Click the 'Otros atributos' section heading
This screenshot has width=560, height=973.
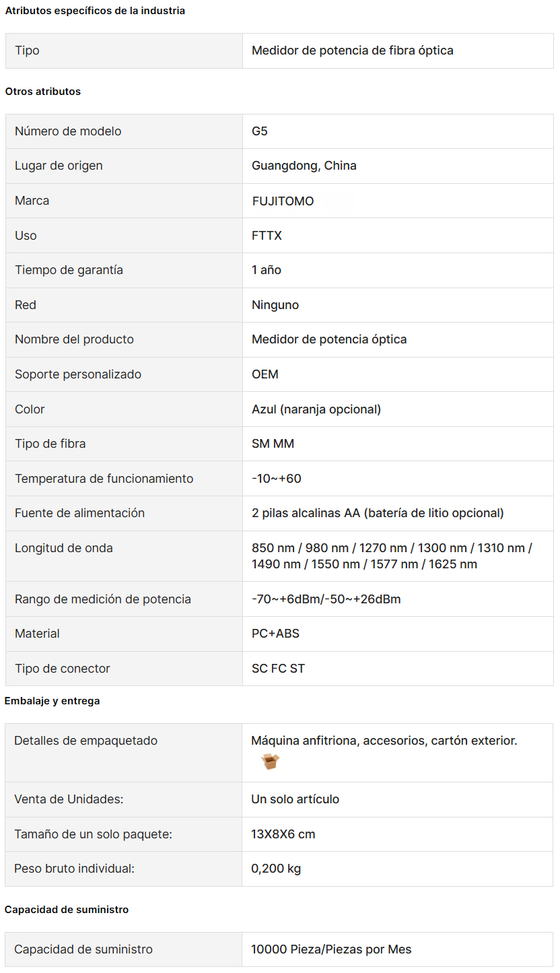[x=43, y=92]
